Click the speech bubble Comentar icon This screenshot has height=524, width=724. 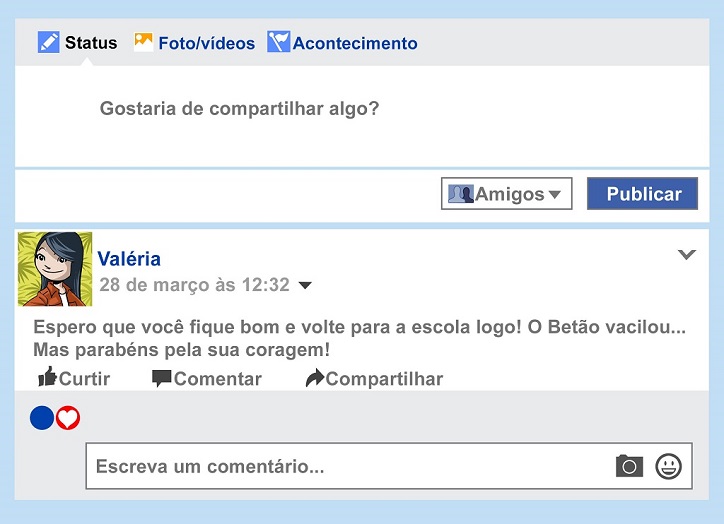pyautogui.click(x=162, y=378)
